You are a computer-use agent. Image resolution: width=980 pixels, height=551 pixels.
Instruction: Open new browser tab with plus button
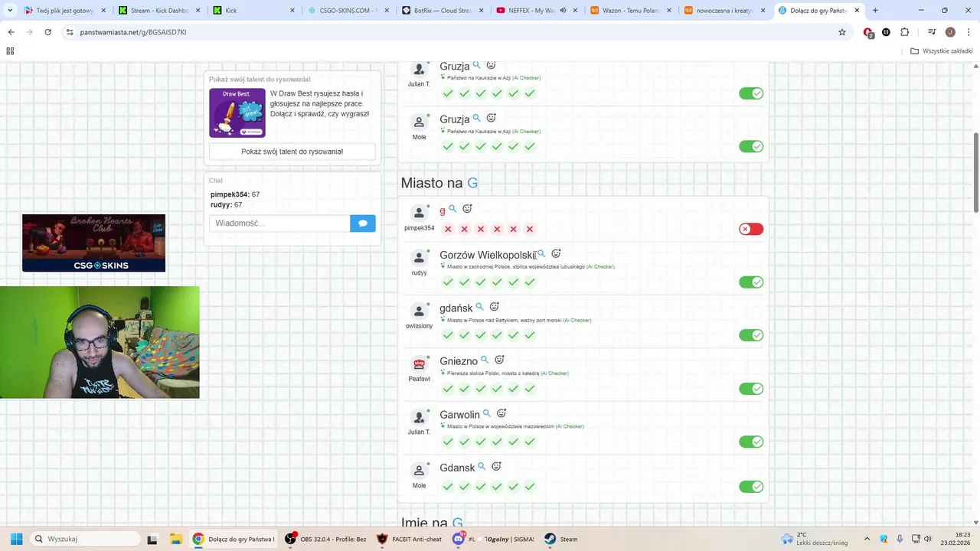(875, 11)
